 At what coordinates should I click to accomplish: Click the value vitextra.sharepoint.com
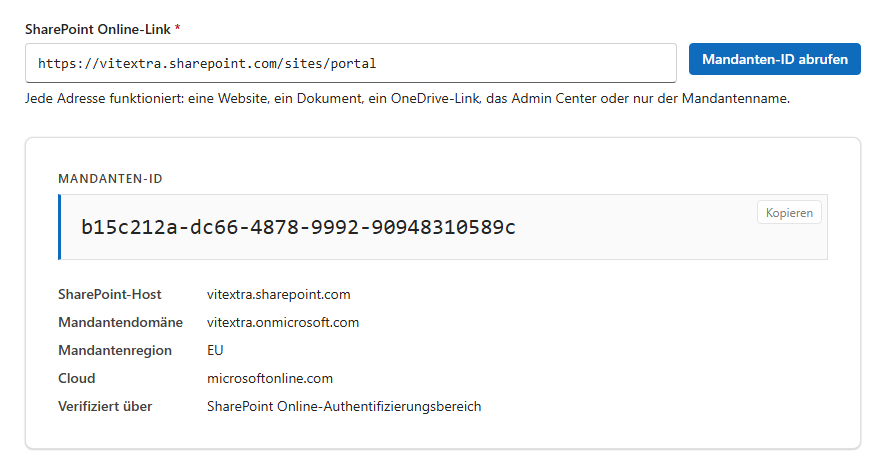pos(279,294)
